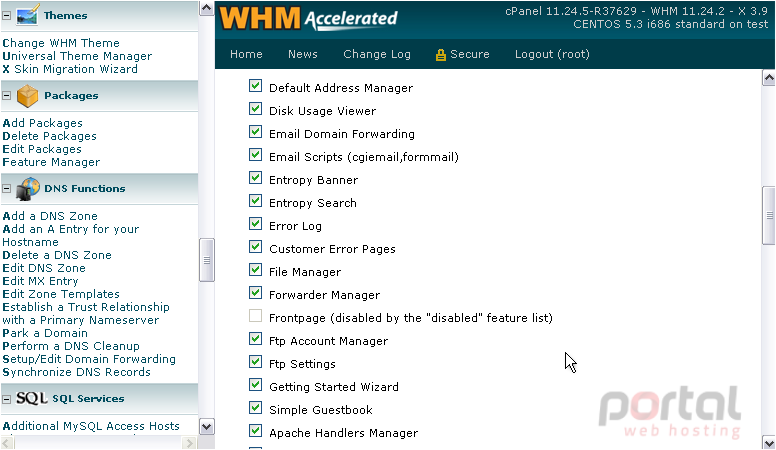Uncheck Ftp Account Manager

(x=255, y=339)
